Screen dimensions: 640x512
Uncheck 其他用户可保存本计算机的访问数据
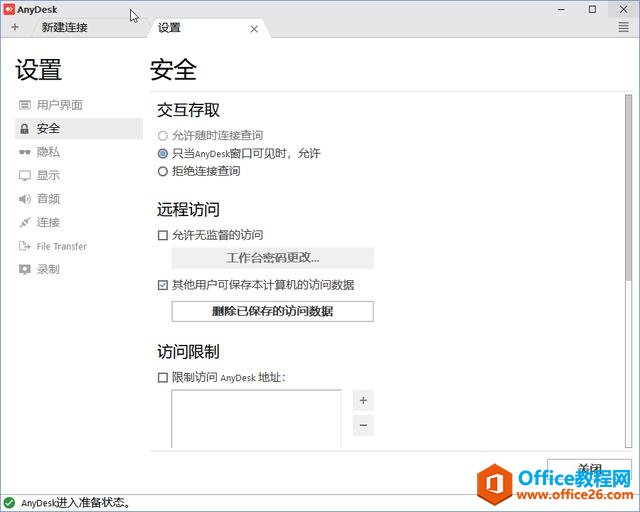click(163, 285)
